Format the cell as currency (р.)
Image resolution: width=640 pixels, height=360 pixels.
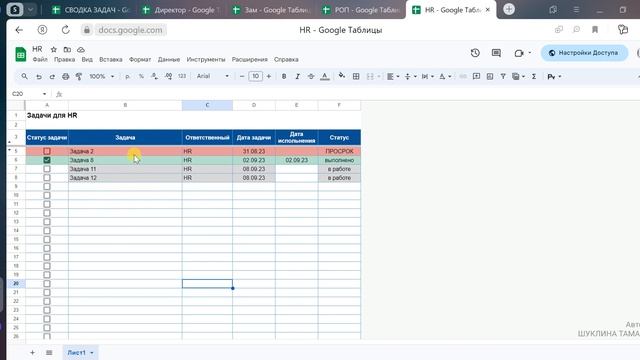click(128, 76)
